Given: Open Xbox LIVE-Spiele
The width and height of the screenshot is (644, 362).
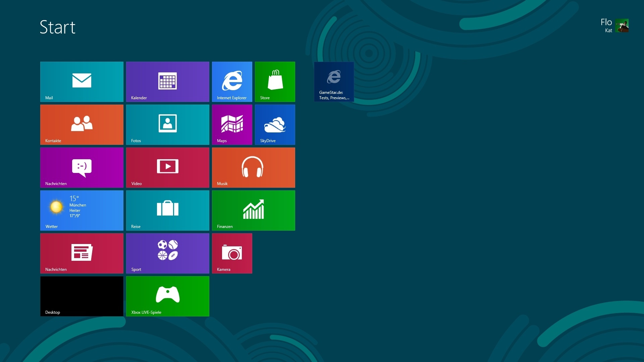Looking at the screenshot, I should click(x=167, y=296).
